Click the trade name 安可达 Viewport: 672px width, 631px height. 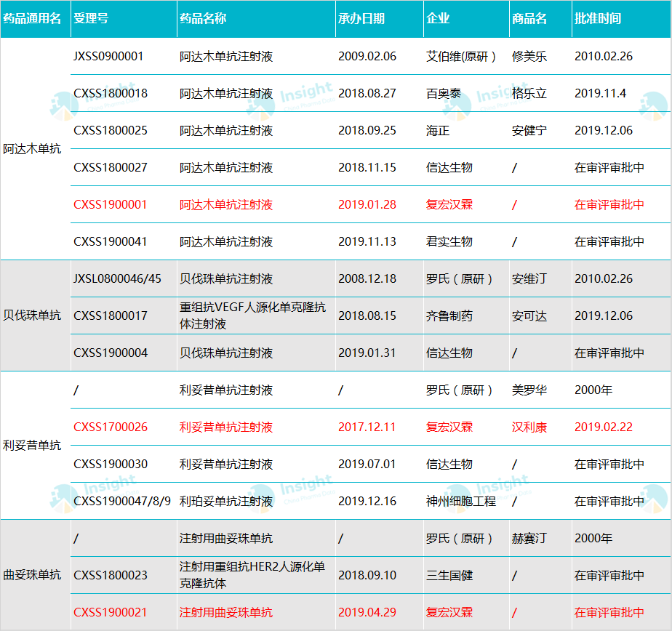pyautogui.click(x=529, y=315)
